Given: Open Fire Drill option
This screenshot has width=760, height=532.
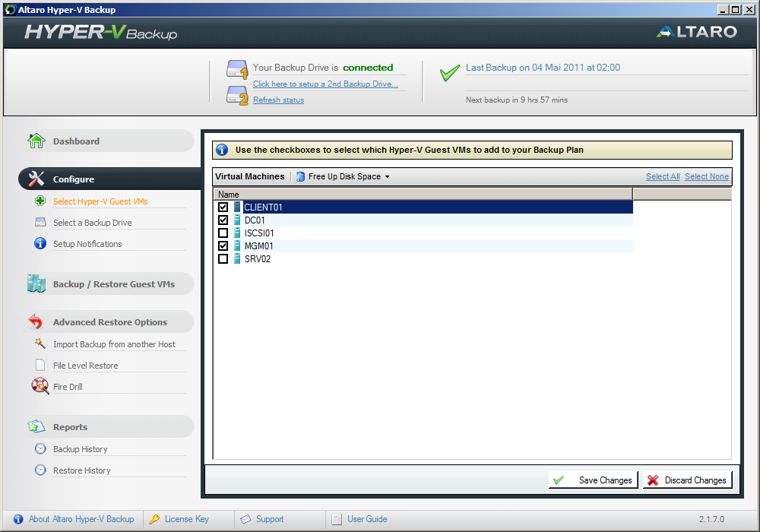Looking at the screenshot, I should coord(68,387).
